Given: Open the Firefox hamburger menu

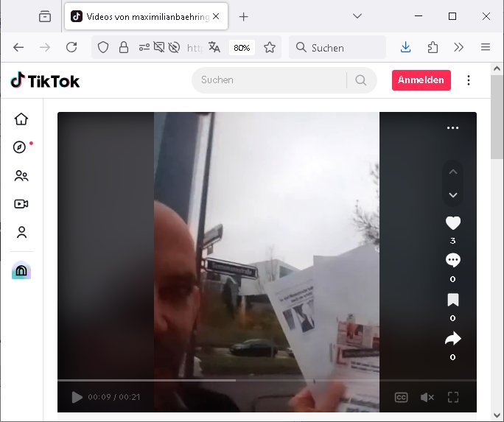Looking at the screenshot, I should (486, 47).
